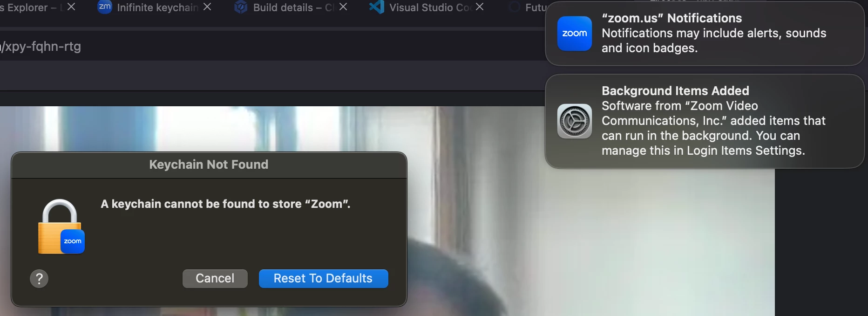The image size is (868, 316).
Task: Click the message 'A keychain cannot be found'
Action: pyautogui.click(x=225, y=204)
